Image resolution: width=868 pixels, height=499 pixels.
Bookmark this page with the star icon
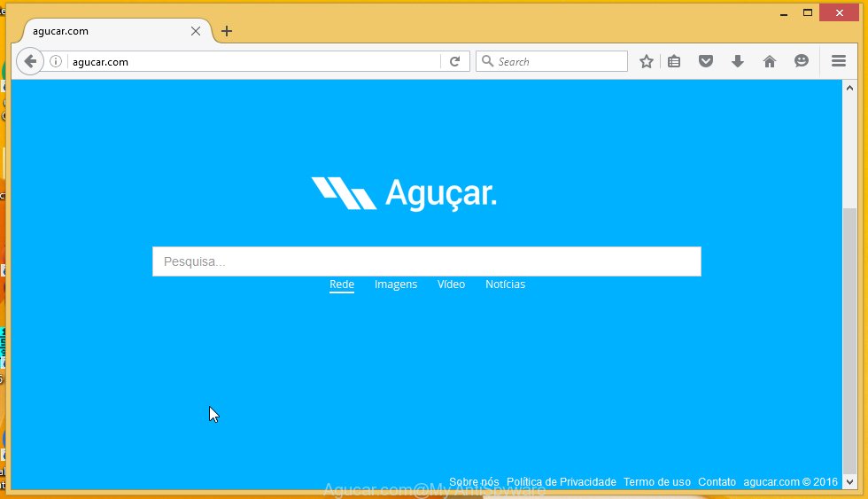click(646, 61)
